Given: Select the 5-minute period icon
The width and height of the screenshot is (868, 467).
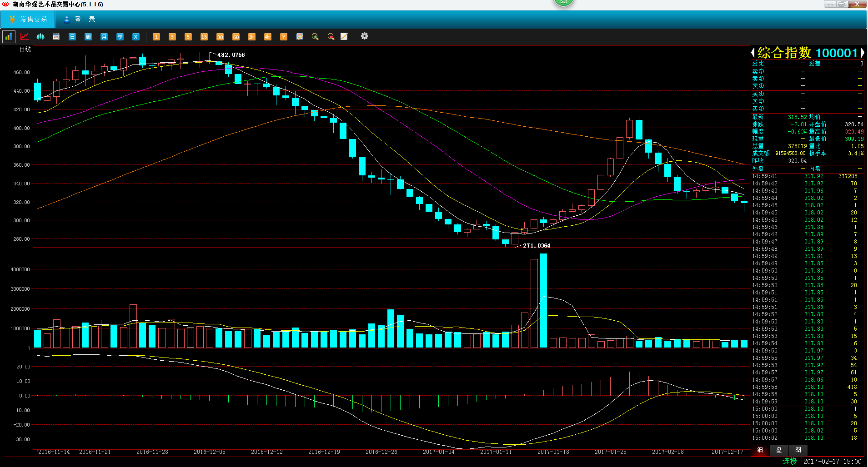Looking at the screenshot, I should (x=188, y=37).
